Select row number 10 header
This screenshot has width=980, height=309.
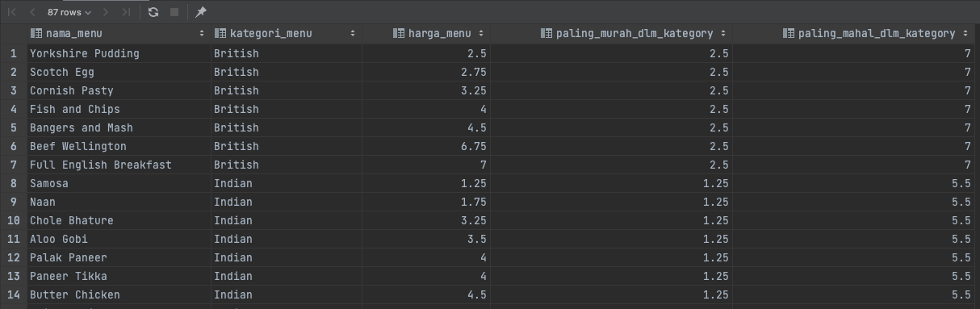[x=13, y=220]
